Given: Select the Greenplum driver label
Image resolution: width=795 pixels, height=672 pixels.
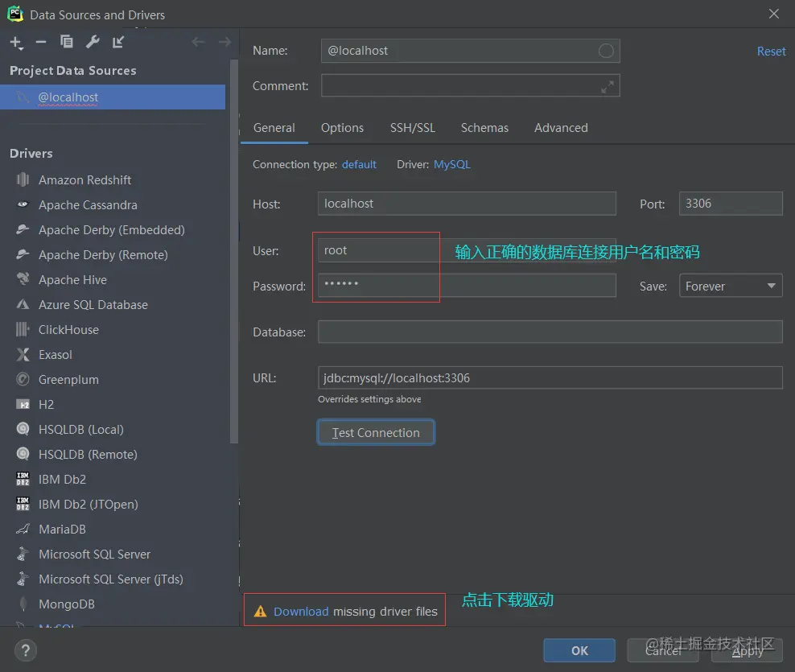Looking at the screenshot, I should pyautogui.click(x=68, y=379).
